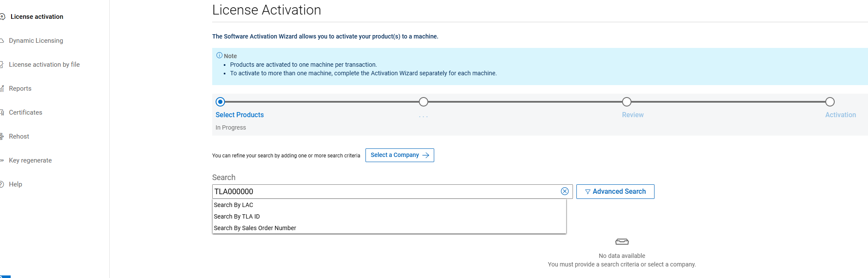Select the Select Products step circle
Viewport: 868px width, 278px height.
point(220,102)
